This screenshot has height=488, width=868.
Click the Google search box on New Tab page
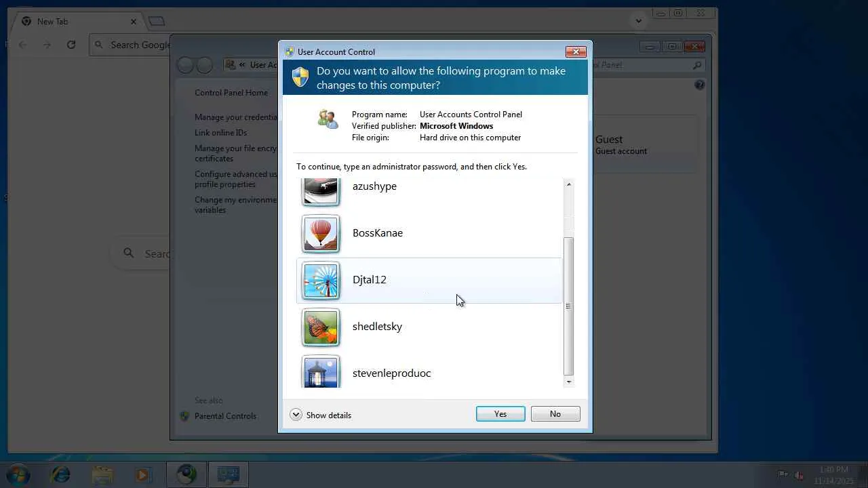pos(140,253)
